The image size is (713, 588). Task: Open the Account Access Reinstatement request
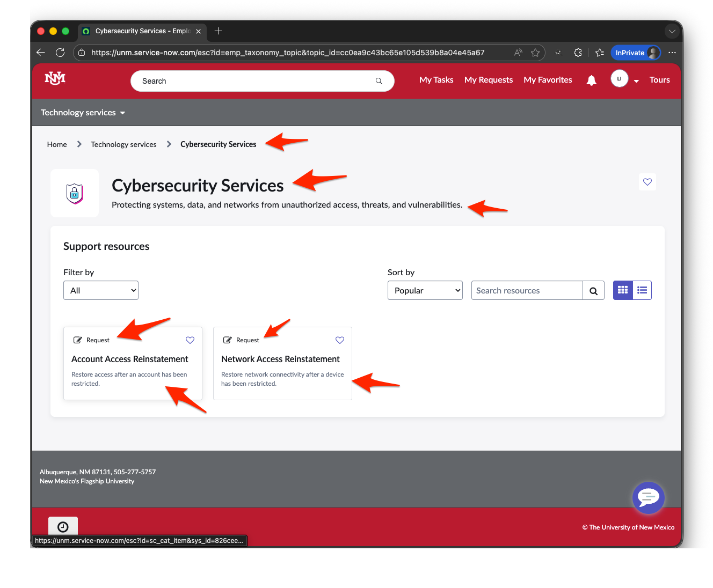[x=129, y=359]
